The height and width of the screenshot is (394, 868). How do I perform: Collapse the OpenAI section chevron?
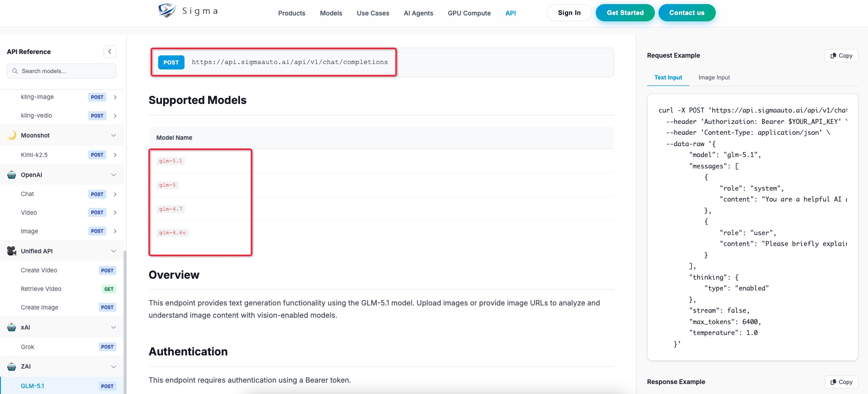coord(114,175)
